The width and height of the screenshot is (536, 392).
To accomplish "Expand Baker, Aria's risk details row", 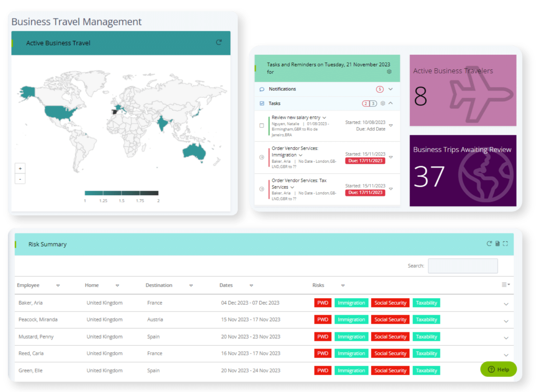I will [506, 304].
